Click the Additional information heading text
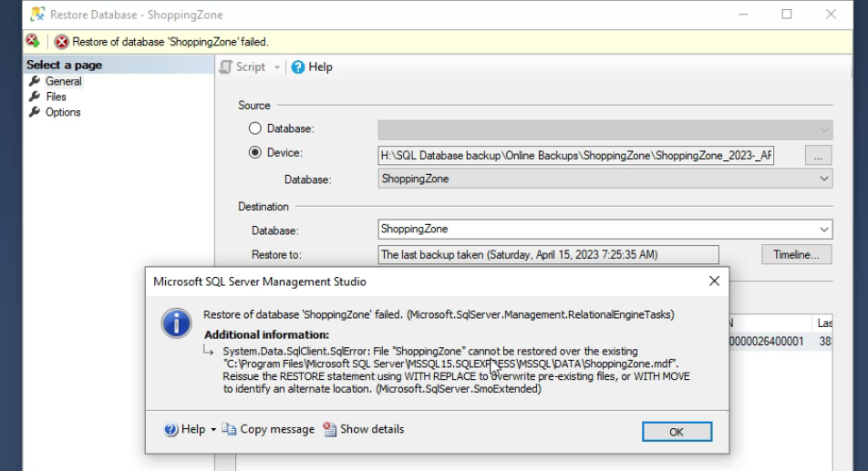This screenshot has width=868, height=471. click(266, 334)
